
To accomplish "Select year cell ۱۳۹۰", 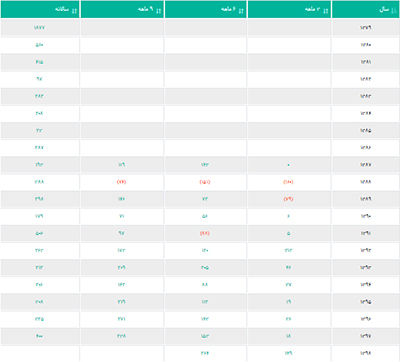I will pyautogui.click(x=366, y=216).
